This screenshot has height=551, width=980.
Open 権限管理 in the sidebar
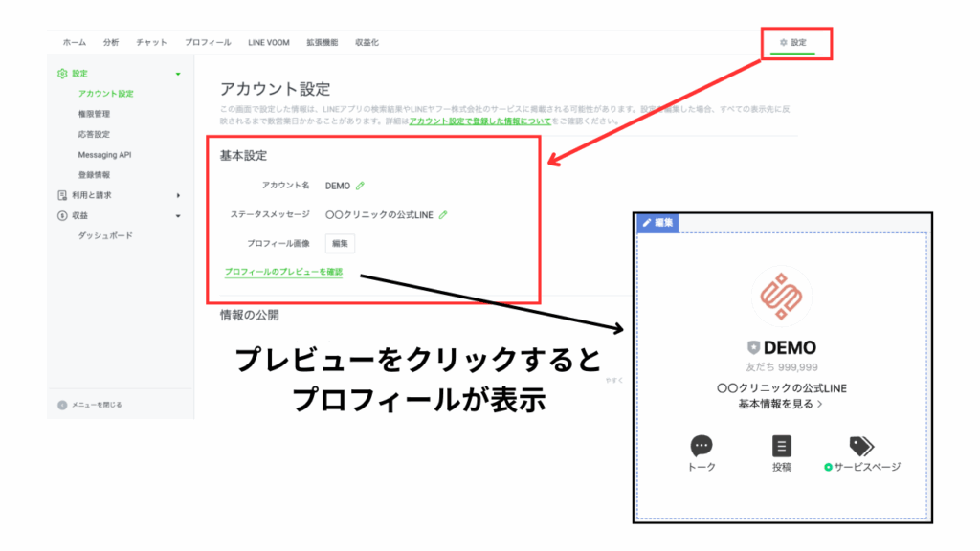pos(94,114)
